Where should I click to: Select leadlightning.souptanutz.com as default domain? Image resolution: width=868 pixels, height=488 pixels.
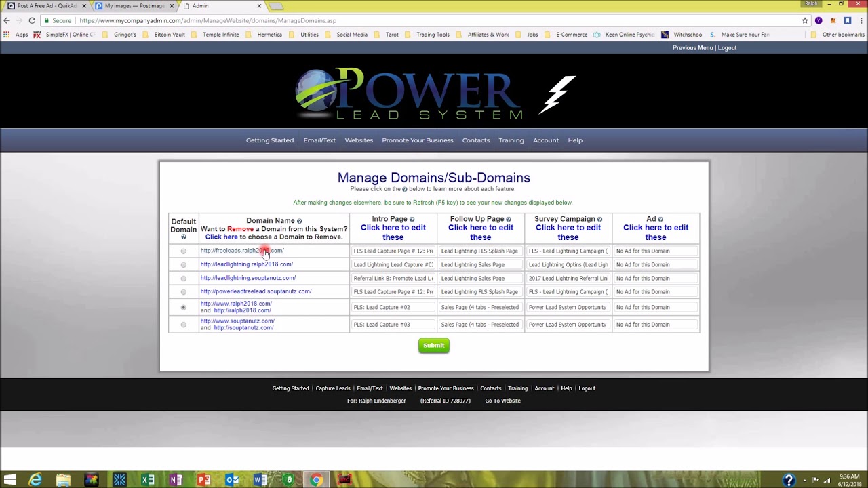click(x=183, y=279)
